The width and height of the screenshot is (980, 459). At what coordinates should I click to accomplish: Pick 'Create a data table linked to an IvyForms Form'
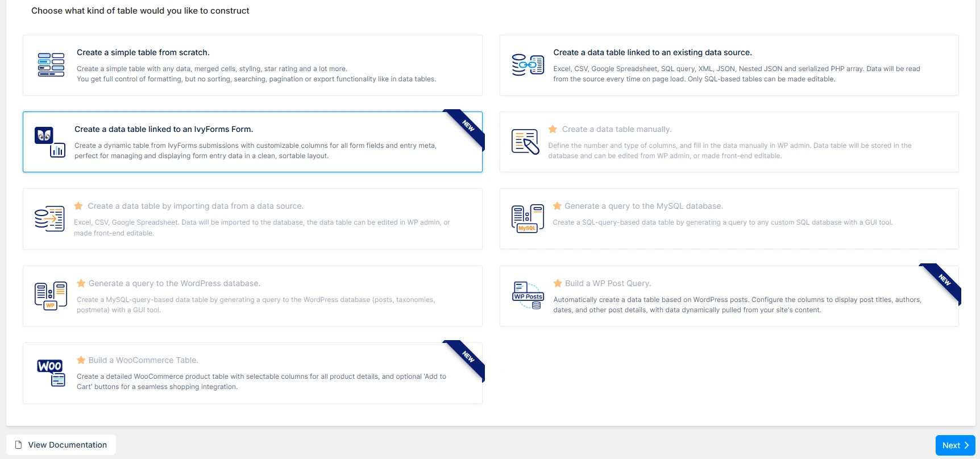click(x=163, y=129)
